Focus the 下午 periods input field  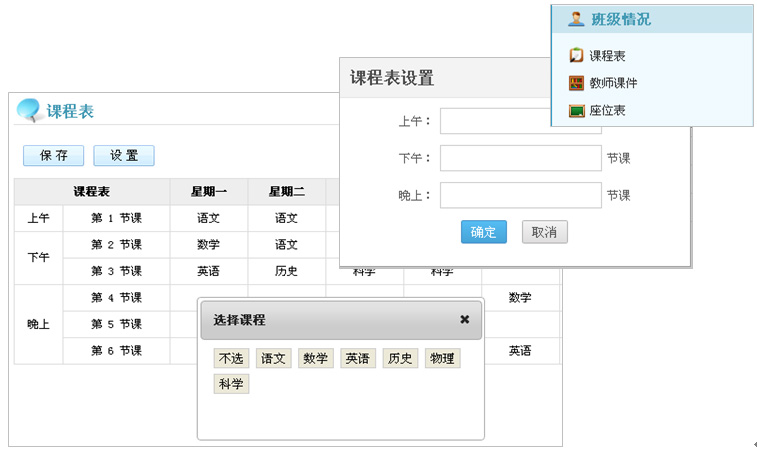point(520,158)
